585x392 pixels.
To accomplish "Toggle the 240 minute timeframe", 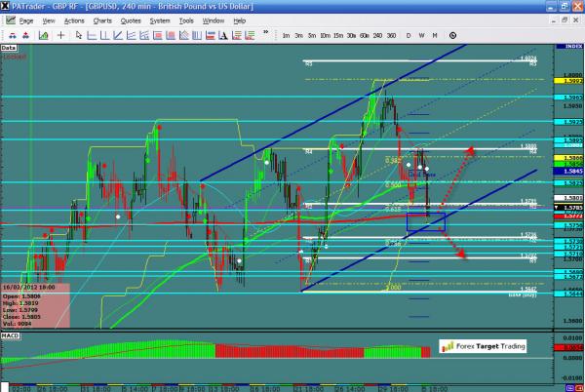I will [376, 36].
